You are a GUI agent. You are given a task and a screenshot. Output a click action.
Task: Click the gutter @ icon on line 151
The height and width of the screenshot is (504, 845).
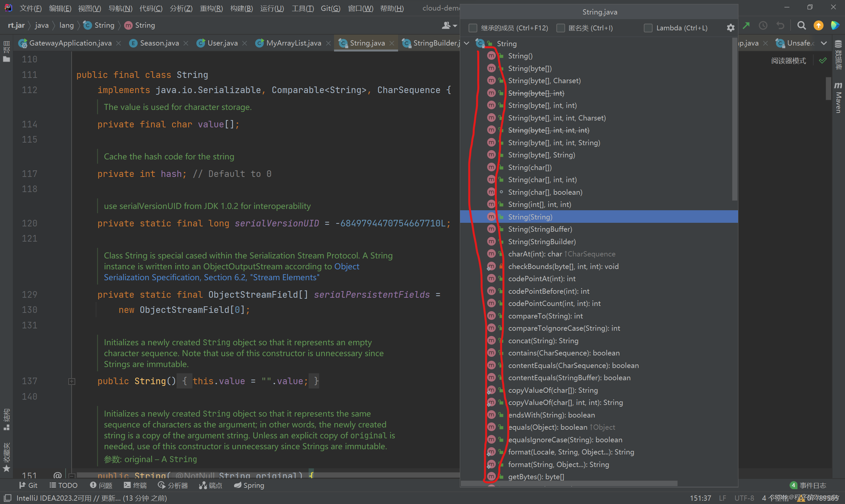coord(57,475)
